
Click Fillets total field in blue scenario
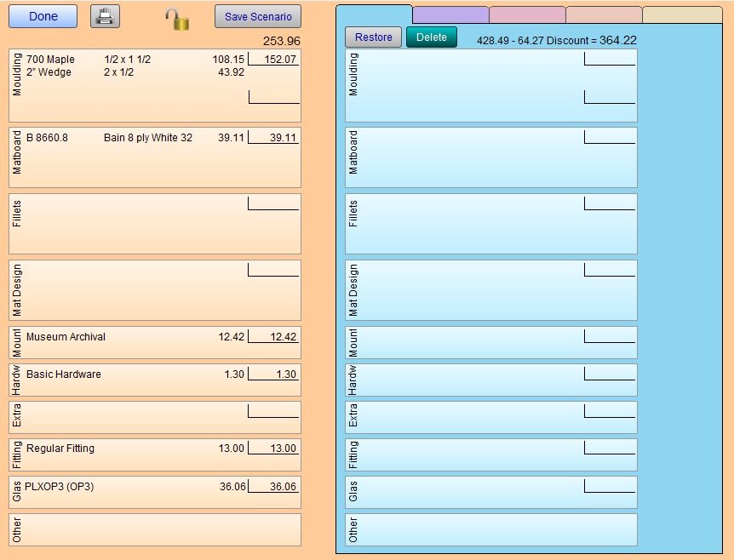click(610, 203)
